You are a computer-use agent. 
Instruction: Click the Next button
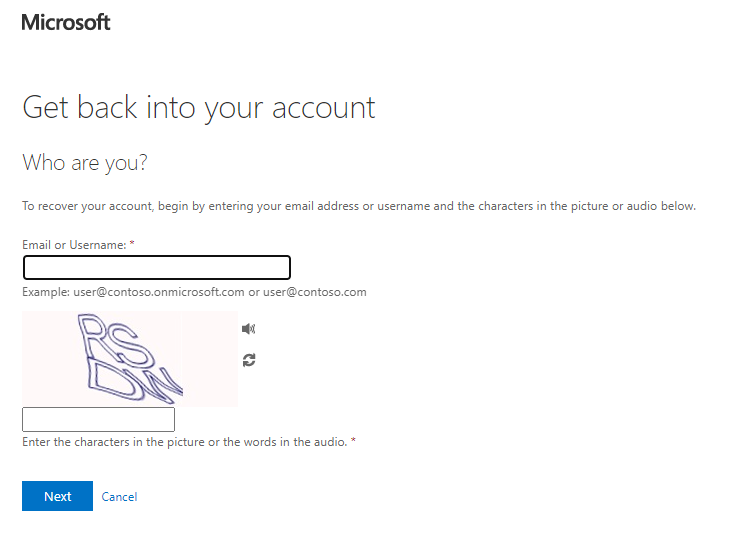(57, 496)
